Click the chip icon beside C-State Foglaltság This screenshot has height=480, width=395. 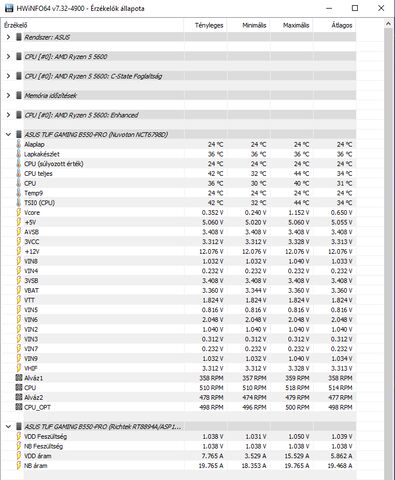click(x=19, y=76)
